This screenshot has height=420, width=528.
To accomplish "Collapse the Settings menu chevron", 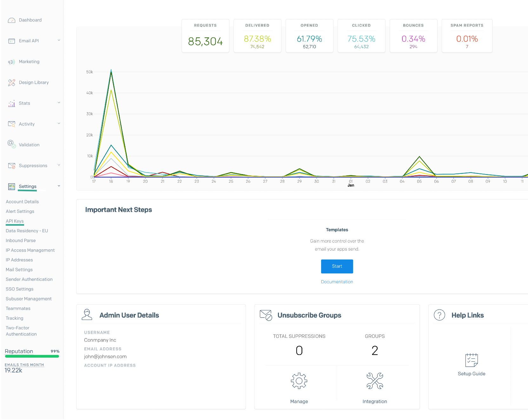I will 59,186.
